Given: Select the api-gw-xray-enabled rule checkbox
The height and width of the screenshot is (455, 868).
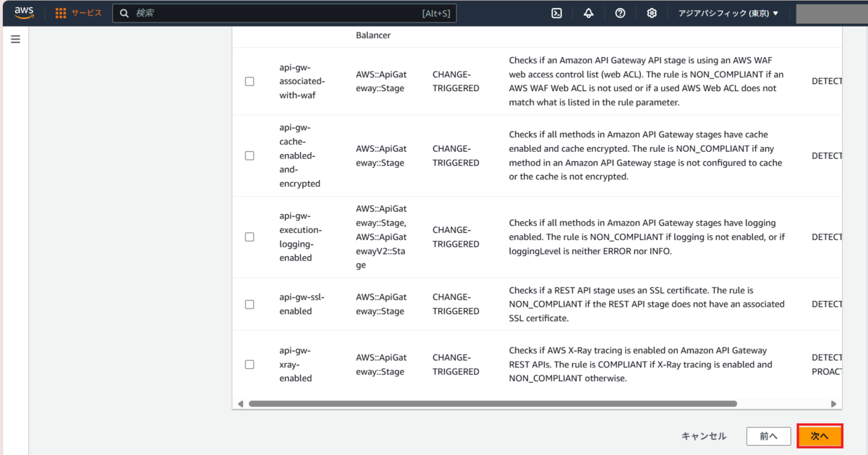Looking at the screenshot, I should (x=250, y=364).
